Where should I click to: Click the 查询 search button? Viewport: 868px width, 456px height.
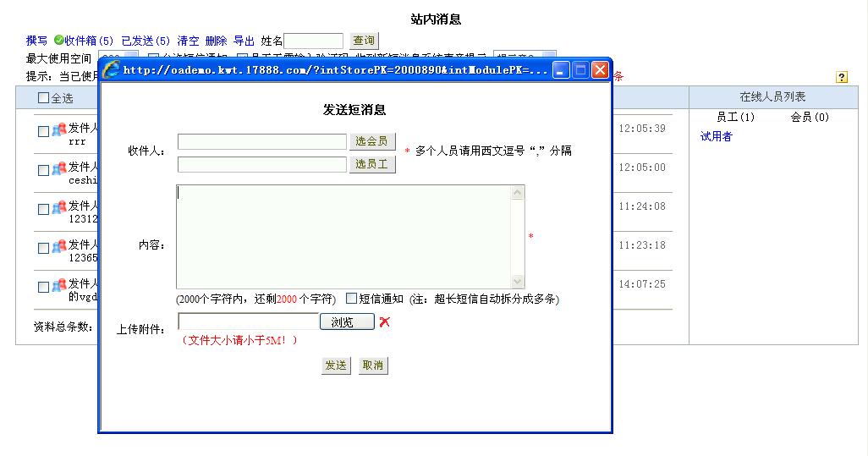364,41
